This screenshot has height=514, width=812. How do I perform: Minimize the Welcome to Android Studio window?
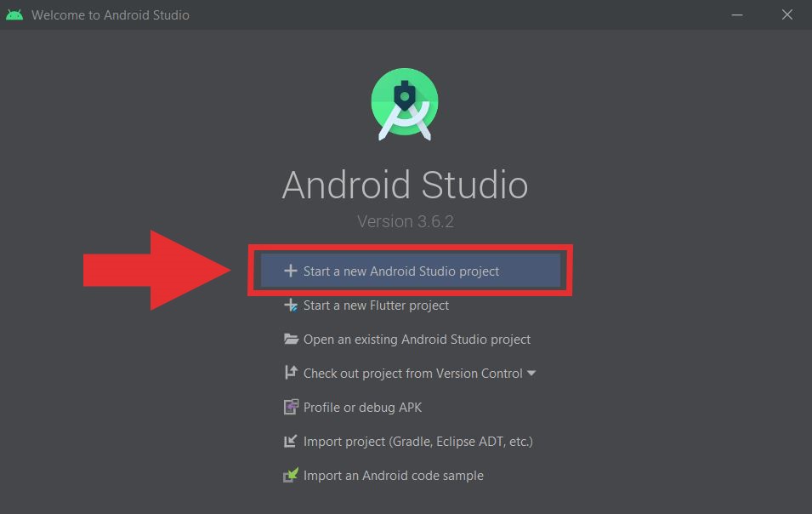tap(737, 15)
